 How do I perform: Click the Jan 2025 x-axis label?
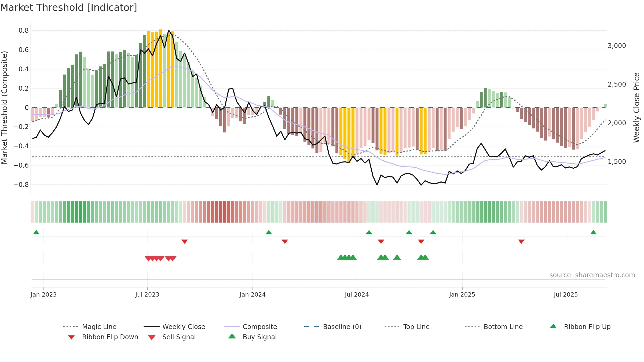(x=462, y=294)
